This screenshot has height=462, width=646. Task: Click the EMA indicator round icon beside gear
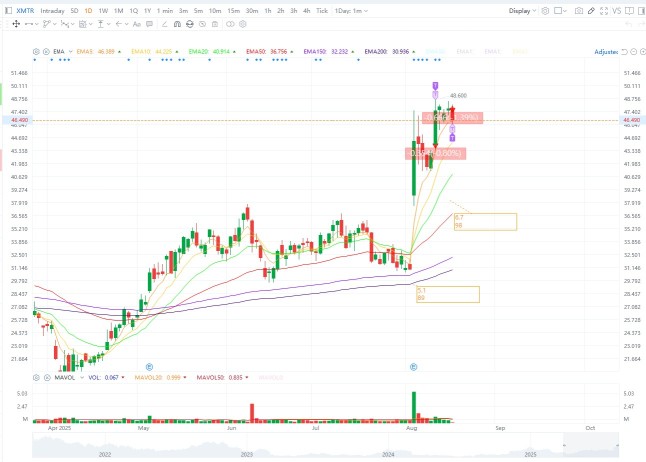(46, 52)
